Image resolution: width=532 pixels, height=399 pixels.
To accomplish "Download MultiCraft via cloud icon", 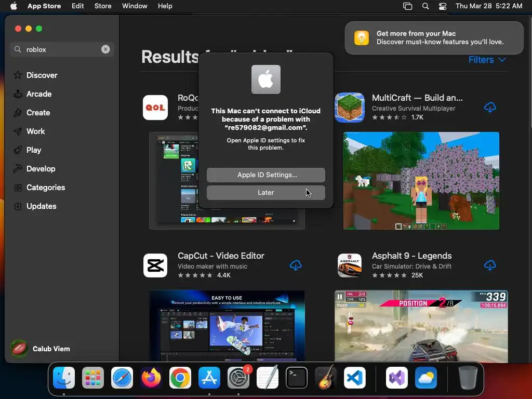I will point(490,107).
